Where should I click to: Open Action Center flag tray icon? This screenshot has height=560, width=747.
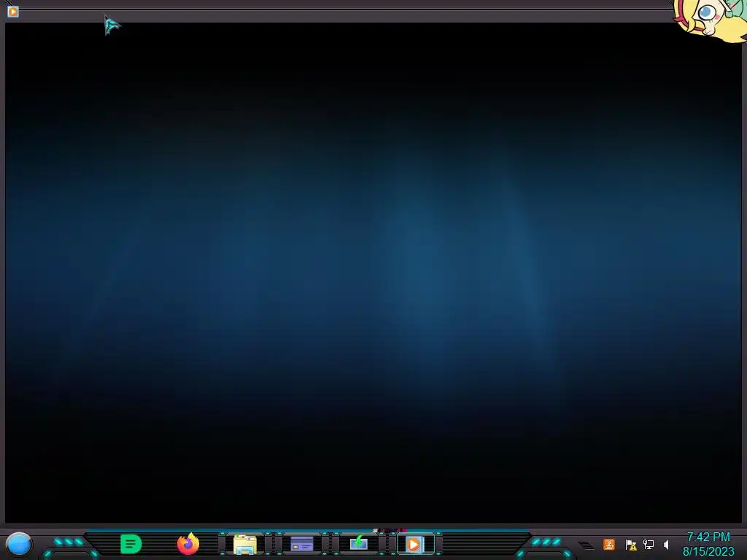(x=631, y=545)
